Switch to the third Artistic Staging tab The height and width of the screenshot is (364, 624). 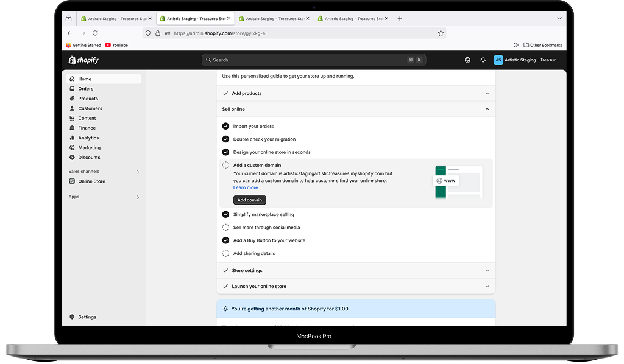[274, 19]
